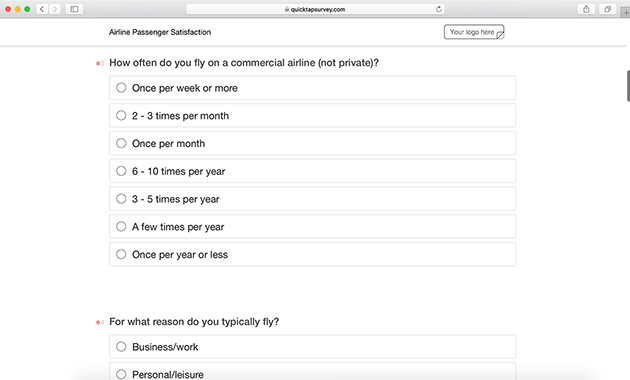Open the Share icon in the toolbar

586,9
